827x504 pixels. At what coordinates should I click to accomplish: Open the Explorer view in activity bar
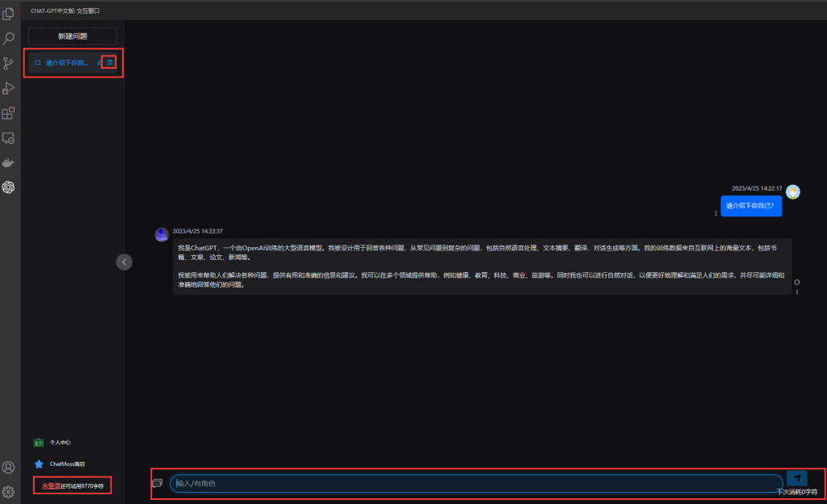pos(10,14)
